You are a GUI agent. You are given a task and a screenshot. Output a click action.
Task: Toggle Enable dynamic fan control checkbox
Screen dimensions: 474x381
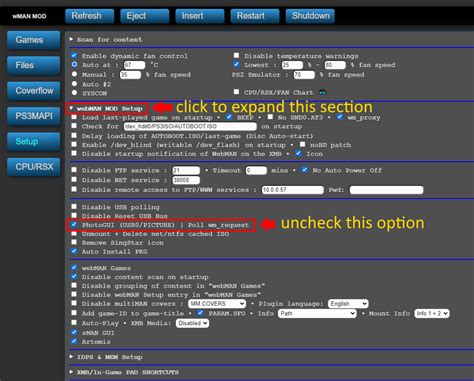[74, 55]
